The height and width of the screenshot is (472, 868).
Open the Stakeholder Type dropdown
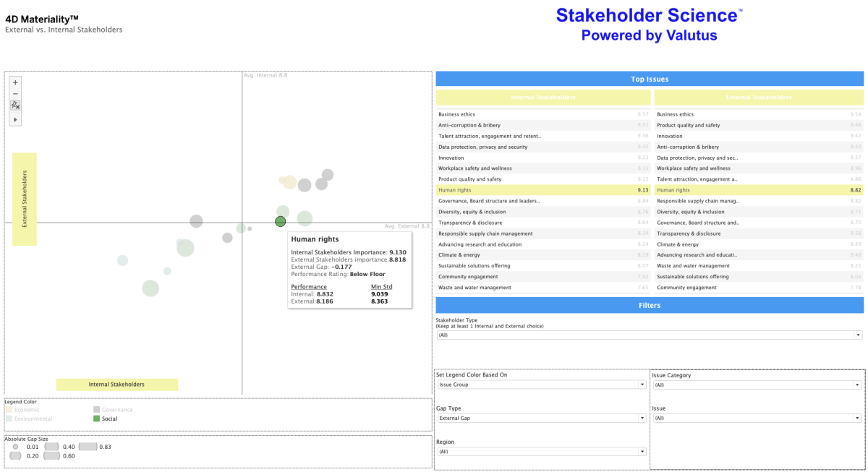pyautogui.click(x=649, y=335)
